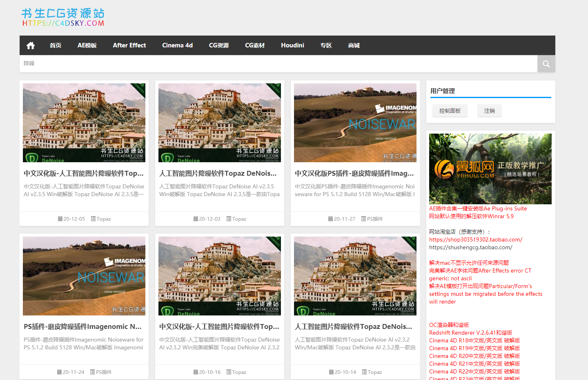The height and width of the screenshot is (380, 588).
Task: Click the magnifier search button
Action: pyautogui.click(x=546, y=64)
